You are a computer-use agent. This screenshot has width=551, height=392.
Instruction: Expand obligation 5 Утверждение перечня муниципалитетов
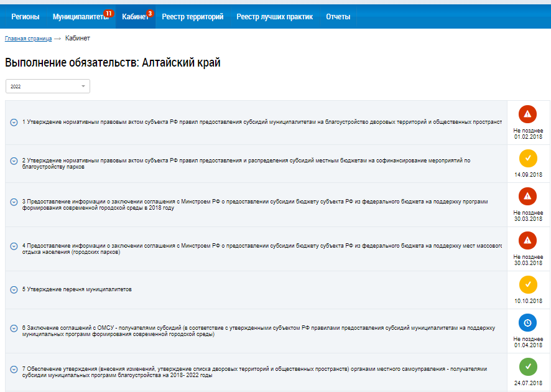14,290
